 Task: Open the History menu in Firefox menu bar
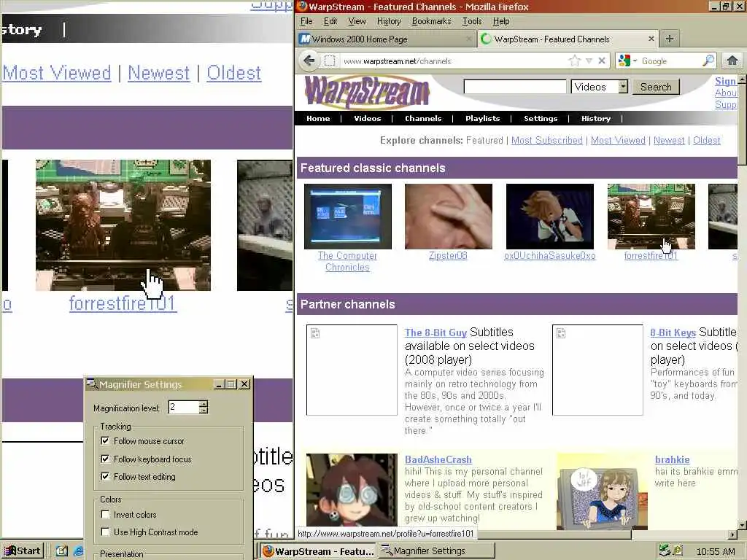[x=389, y=21]
